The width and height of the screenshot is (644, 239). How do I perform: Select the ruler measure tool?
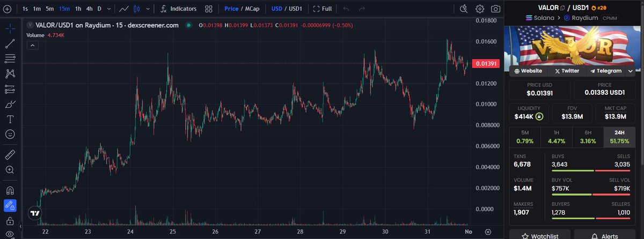click(x=10, y=155)
